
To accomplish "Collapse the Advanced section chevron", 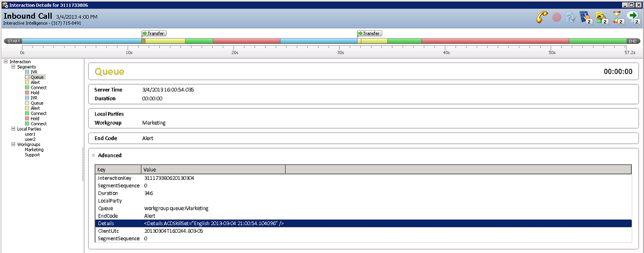I will tap(93, 155).
